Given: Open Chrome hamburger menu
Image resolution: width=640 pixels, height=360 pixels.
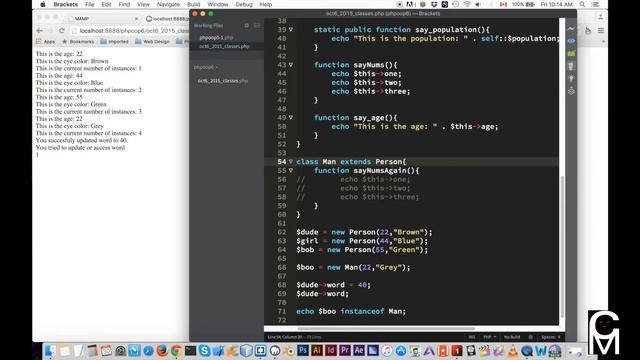Looking at the screenshot, I should click(601, 31).
